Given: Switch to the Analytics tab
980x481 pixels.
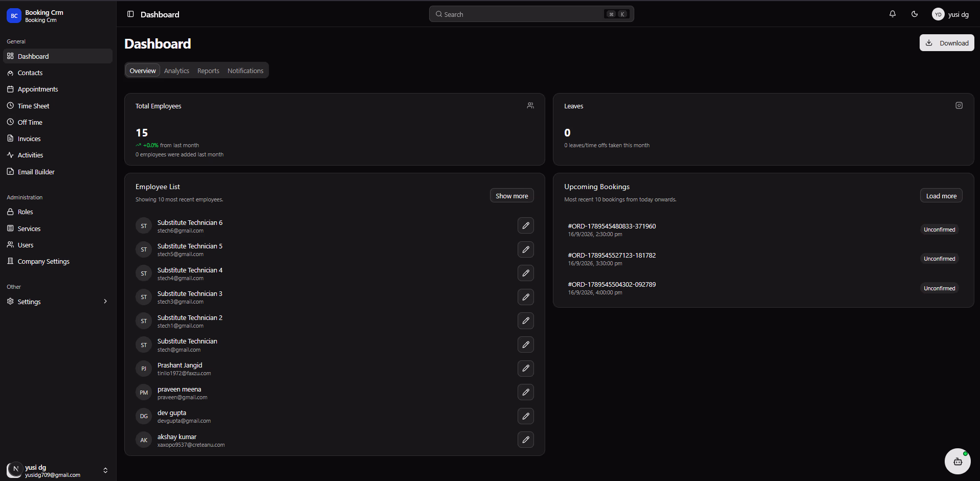Looking at the screenshot, I should [176, 71].
